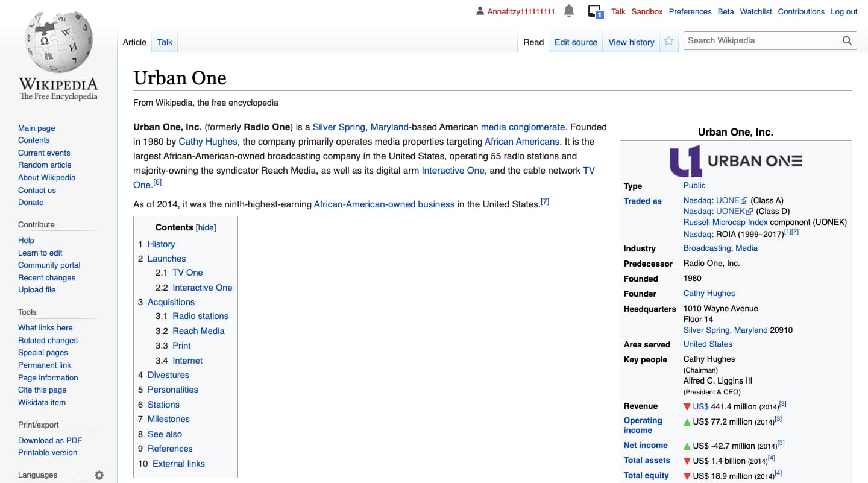
Task: Run search via the magnifying glass icon
Action: pyautogui.click(x=847, y=40)
